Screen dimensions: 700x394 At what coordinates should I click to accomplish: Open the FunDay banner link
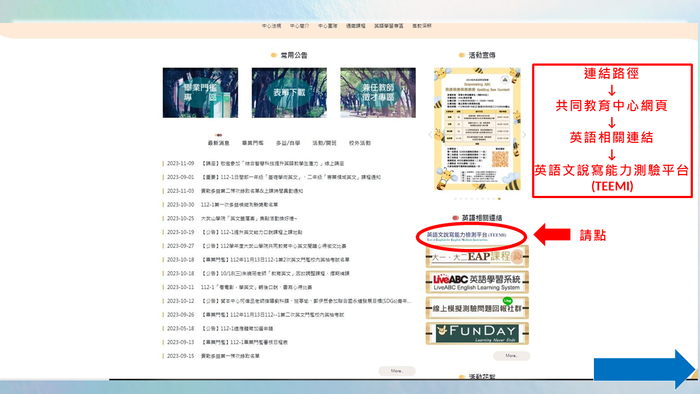[x=477, y=334]
